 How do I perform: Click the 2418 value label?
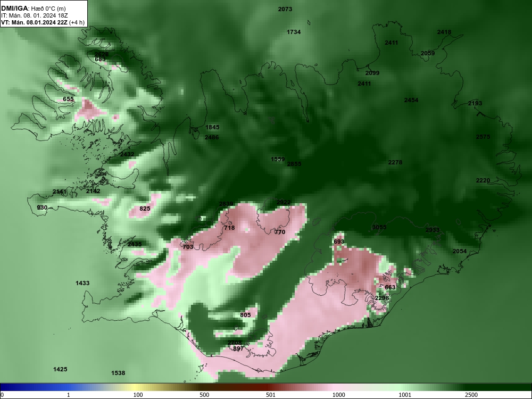444,32
